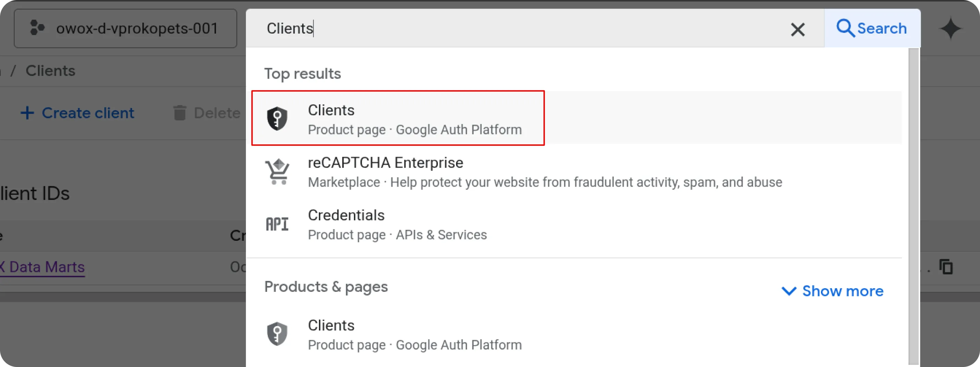Open the Gemini sparkle assistant icon
980x367 pixels.
pyautogui.click(x=951, y=28)
